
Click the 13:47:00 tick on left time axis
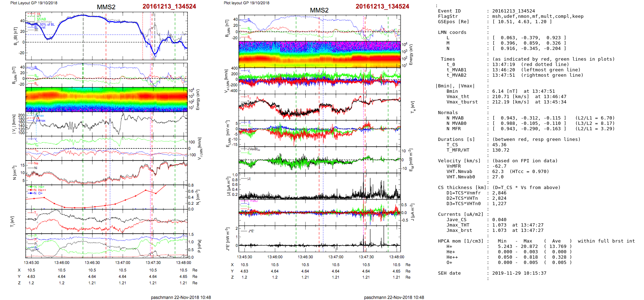(x=122, y=263)
